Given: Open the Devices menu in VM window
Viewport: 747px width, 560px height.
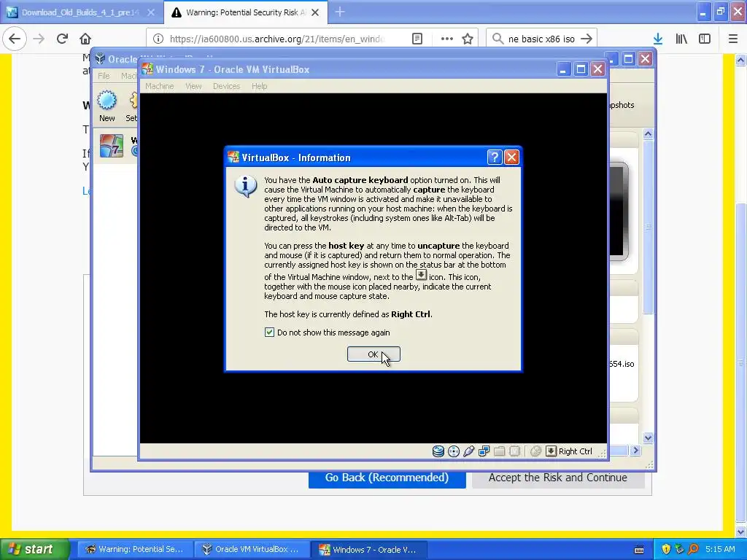Looking at the screenshot, I should [x=226, y=86].
